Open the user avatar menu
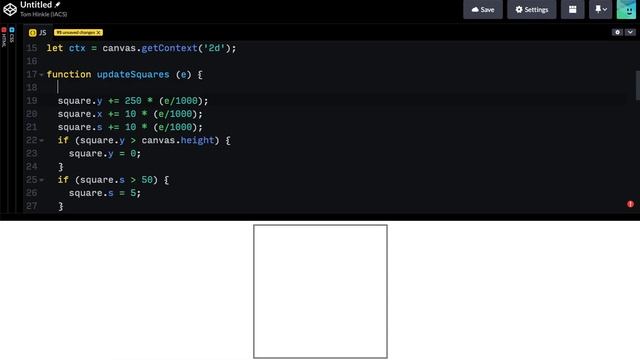This screenshot has width=640, height=360. [x=626, y=9]
